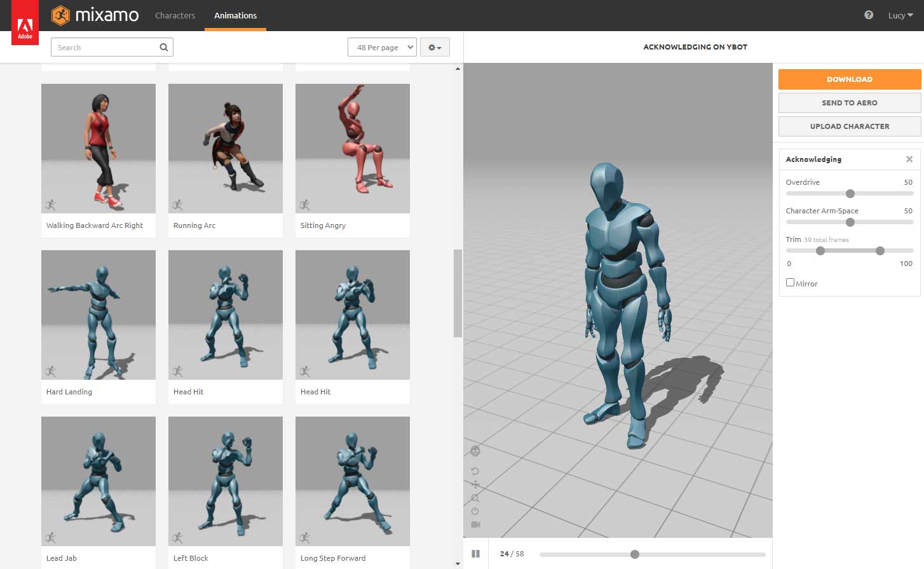Viewport: 924px width, 569px height.
Task: Click the help question mark icon
Action: point(869,13)
